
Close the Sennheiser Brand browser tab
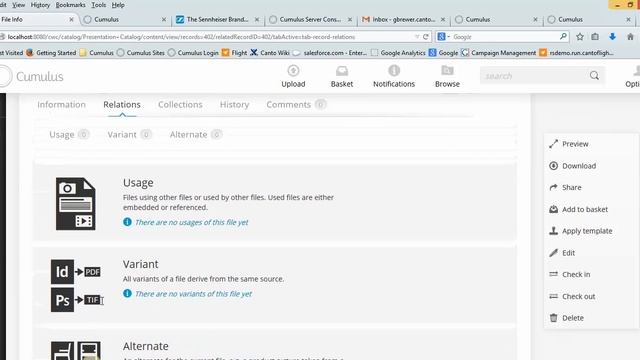[257, 19]
